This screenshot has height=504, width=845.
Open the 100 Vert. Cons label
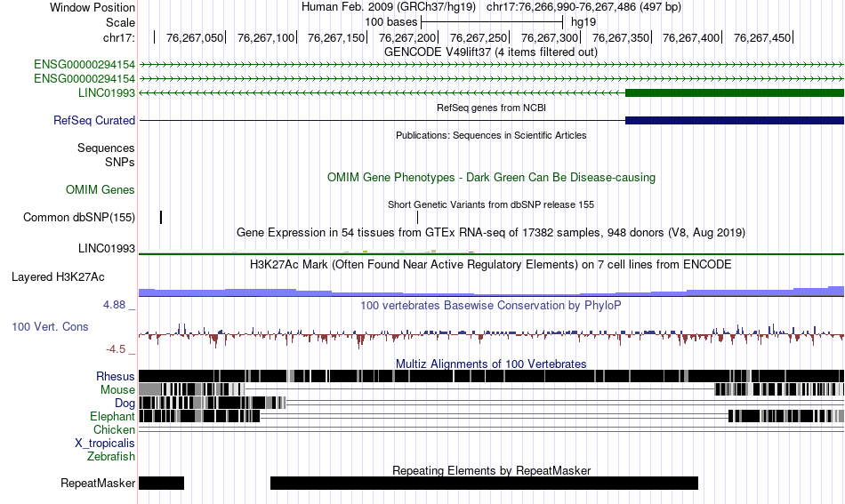50,327
